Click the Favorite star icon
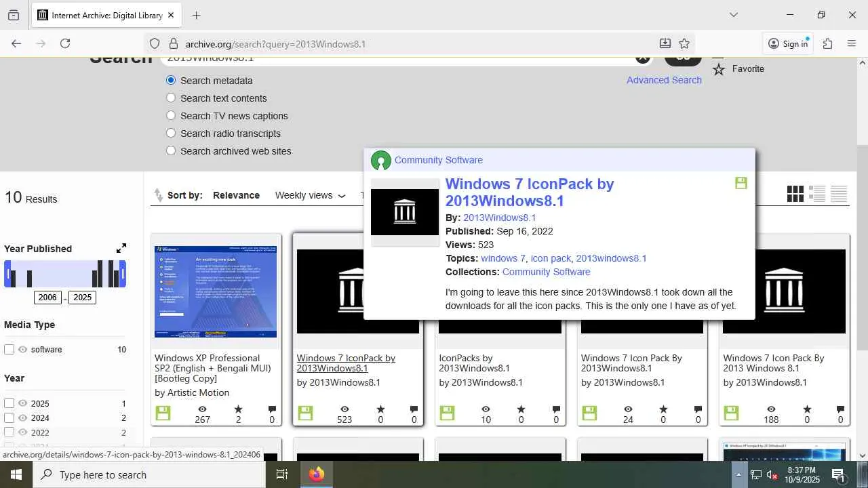The width and height of the screenshot is (868, 488). (719, 69)
